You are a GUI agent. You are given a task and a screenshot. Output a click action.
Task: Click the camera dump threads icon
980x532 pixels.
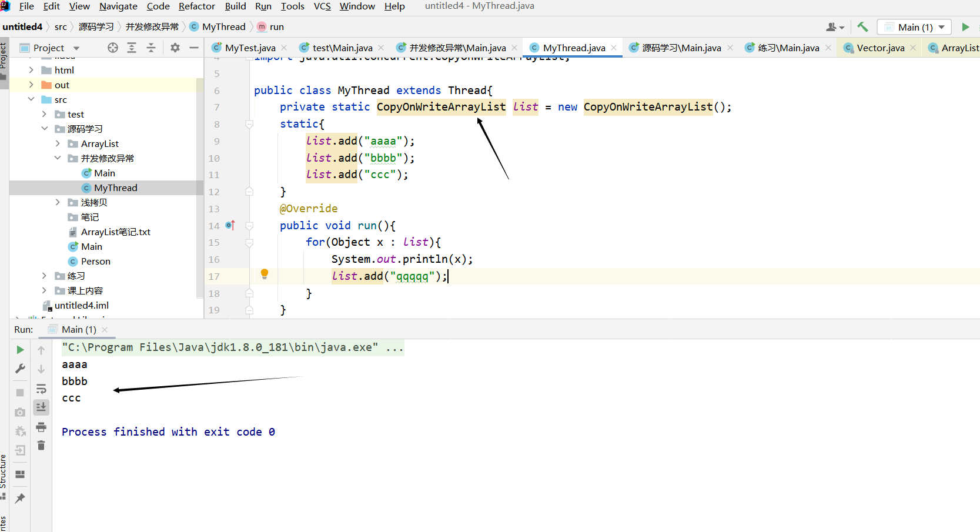20,412
